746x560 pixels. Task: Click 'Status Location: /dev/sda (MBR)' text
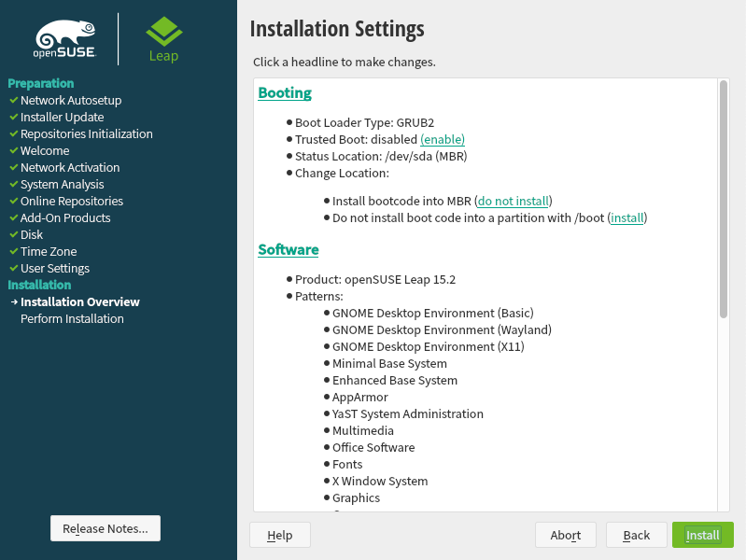[x=381, y=156]
